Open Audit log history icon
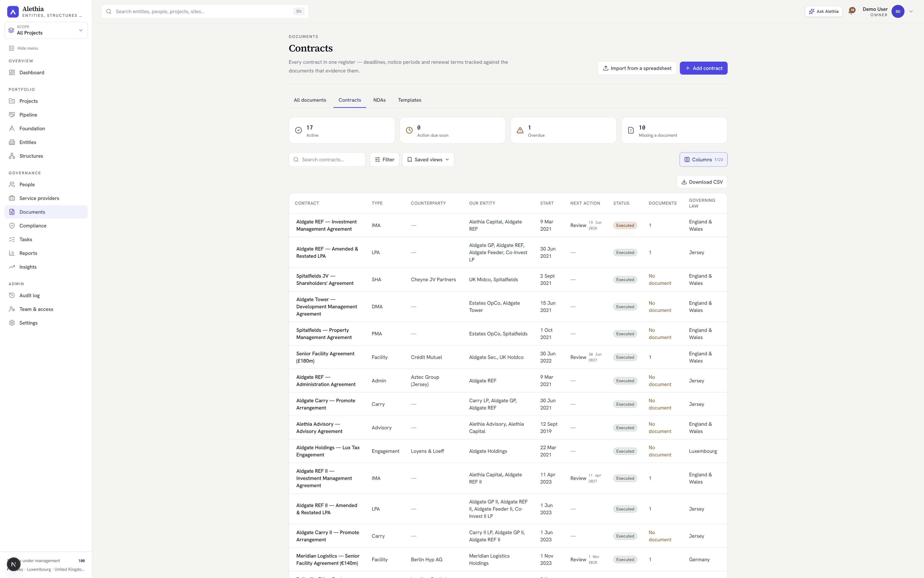 12,296
